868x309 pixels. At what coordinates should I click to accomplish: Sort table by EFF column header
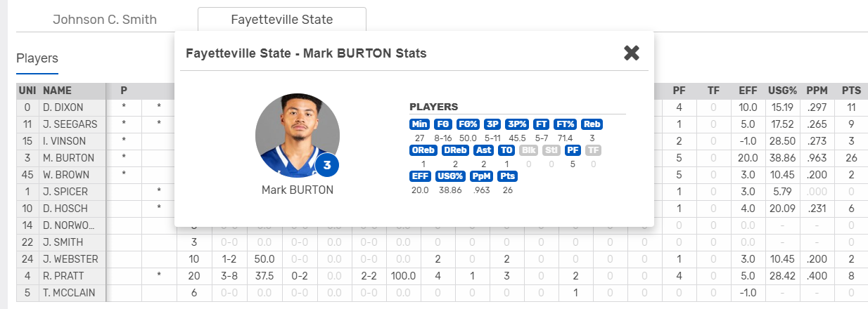748,91
